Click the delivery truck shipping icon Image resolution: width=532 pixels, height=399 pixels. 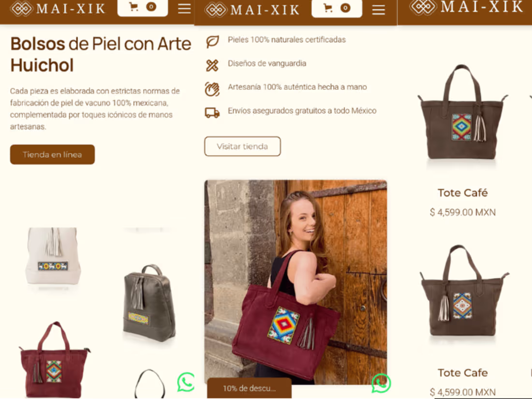[212, 112]
